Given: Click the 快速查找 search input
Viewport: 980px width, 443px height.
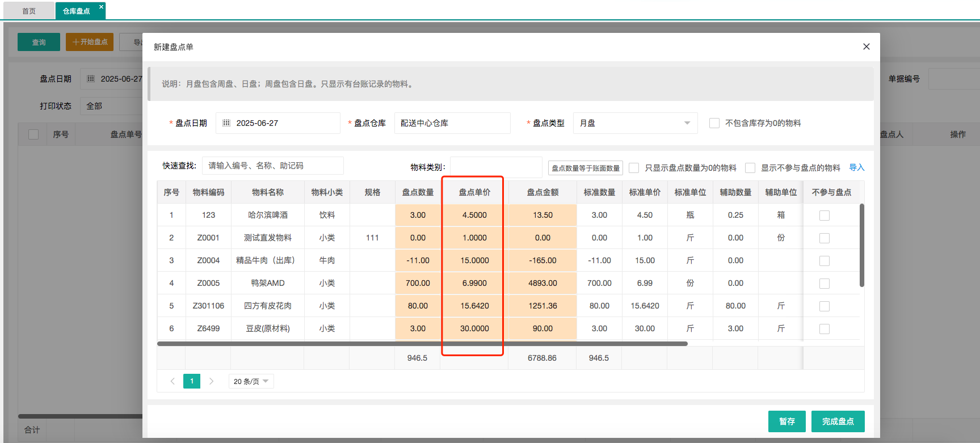Looking at the screenshot, I should [x=272, y=166].
